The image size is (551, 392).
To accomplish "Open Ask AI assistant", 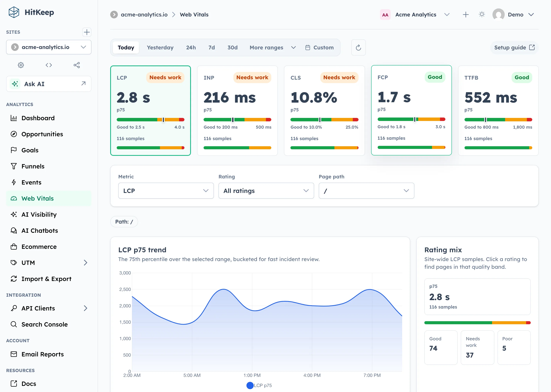I will click(49, 84).
